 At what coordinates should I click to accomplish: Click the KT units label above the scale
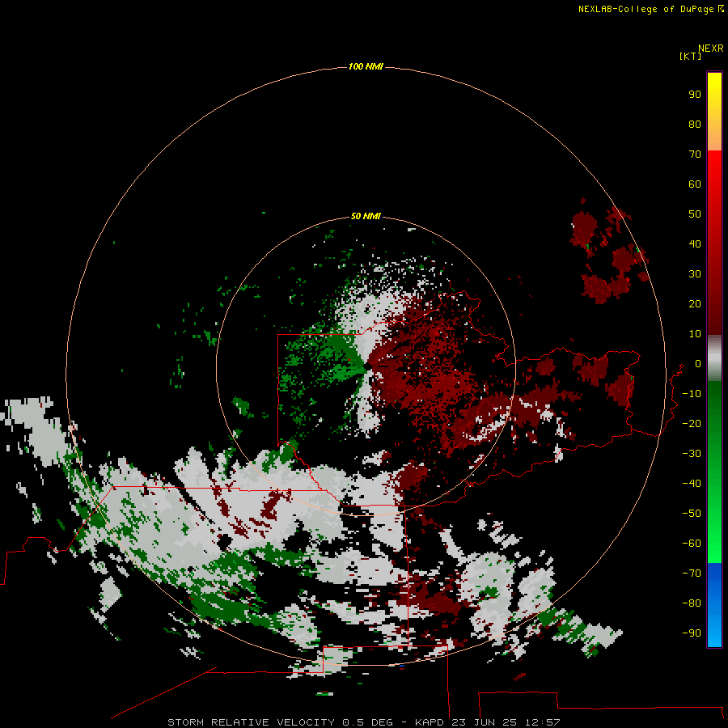click(691, 56)
